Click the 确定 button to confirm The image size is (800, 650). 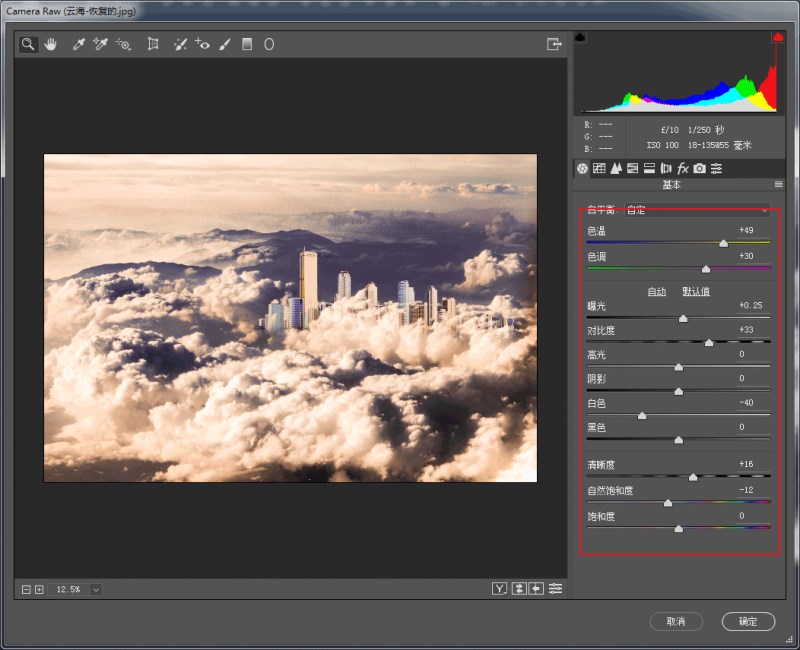[748, 622]
